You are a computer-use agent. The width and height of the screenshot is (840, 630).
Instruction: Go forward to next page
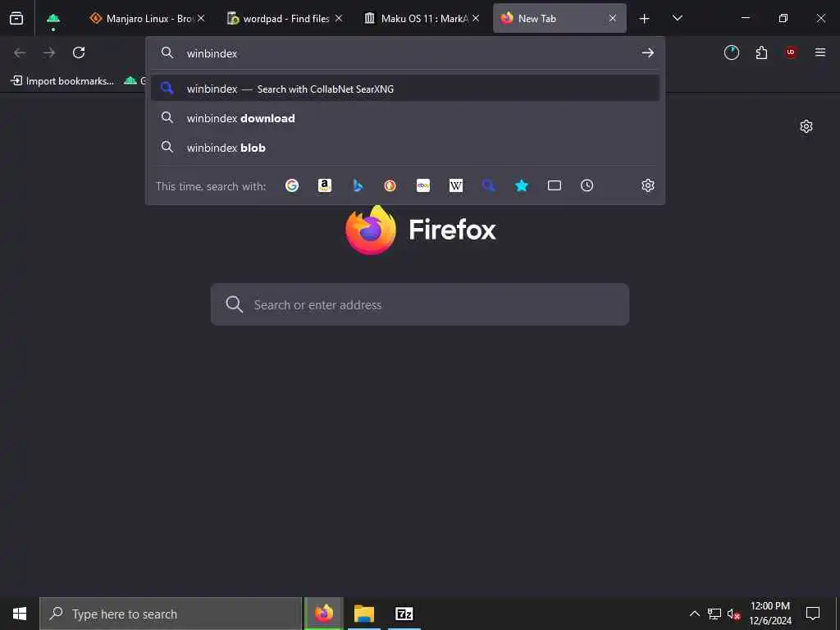click(49, 52)
